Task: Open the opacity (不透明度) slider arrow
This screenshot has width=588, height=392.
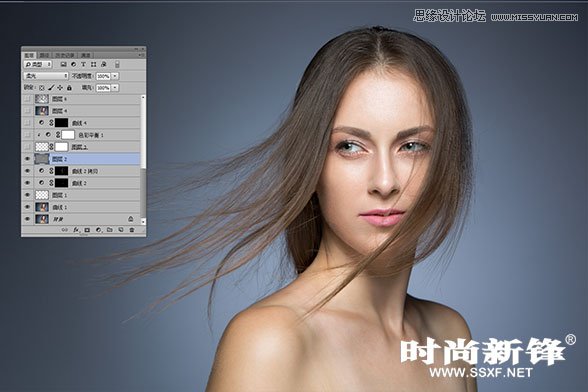Action: click(x=115, y=76)
